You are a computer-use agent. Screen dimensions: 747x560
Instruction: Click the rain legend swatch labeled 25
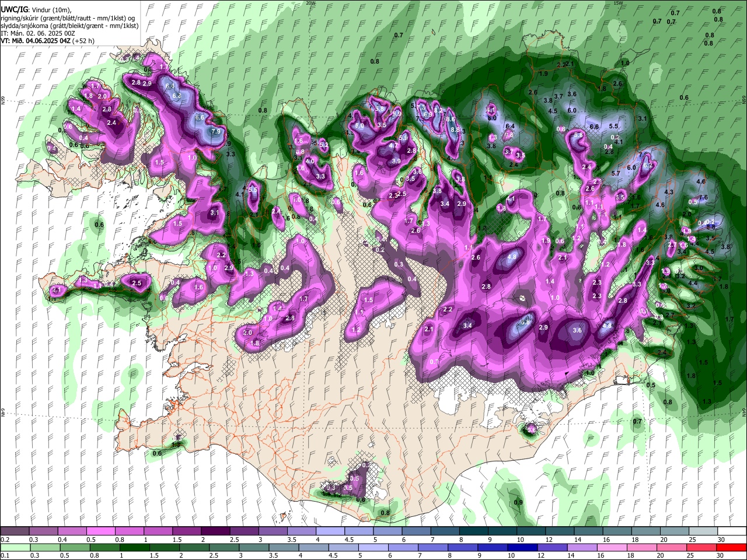click(702, 548)
